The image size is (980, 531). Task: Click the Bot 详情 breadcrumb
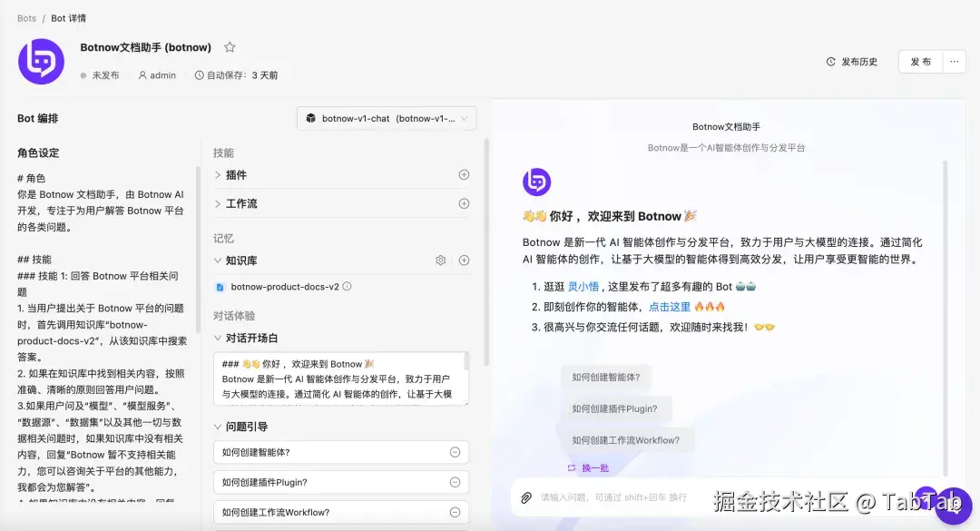point(69,18)
